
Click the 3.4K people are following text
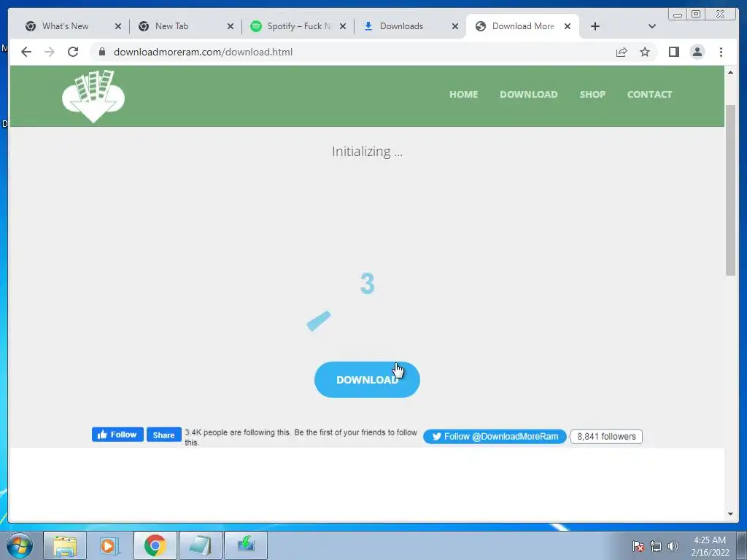[301, 437]
